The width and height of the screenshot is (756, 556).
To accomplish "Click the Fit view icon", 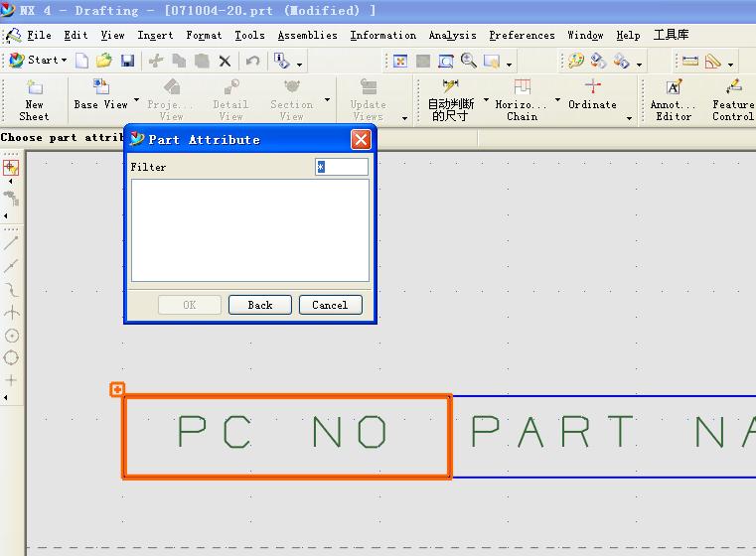I will [x=400, y=62].
